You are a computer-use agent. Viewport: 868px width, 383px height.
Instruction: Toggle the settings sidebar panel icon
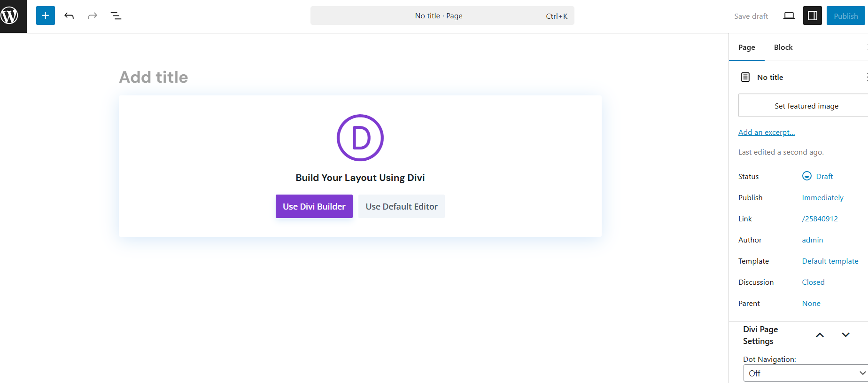pos(813,16)
